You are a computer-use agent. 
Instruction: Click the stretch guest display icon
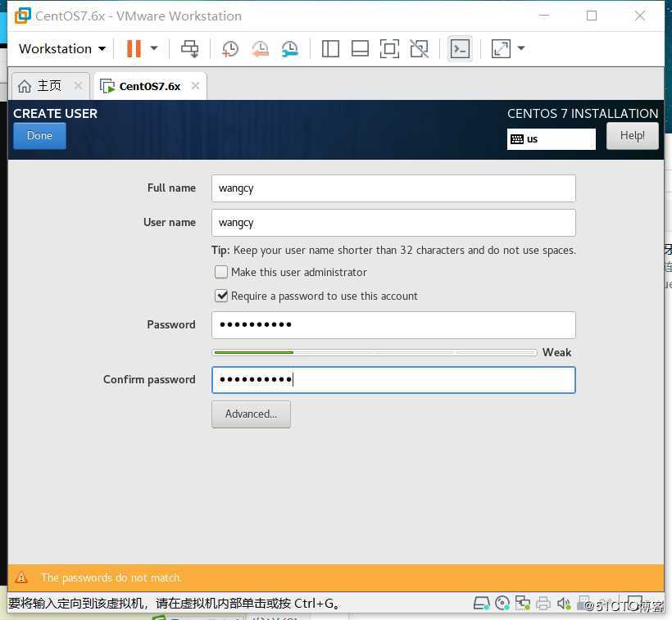(x=501, y=48)
